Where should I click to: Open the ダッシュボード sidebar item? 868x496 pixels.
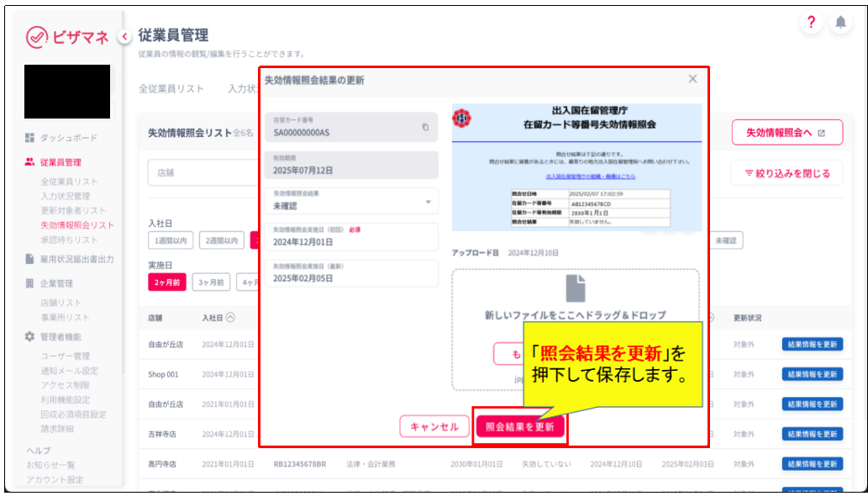[68, 138]
